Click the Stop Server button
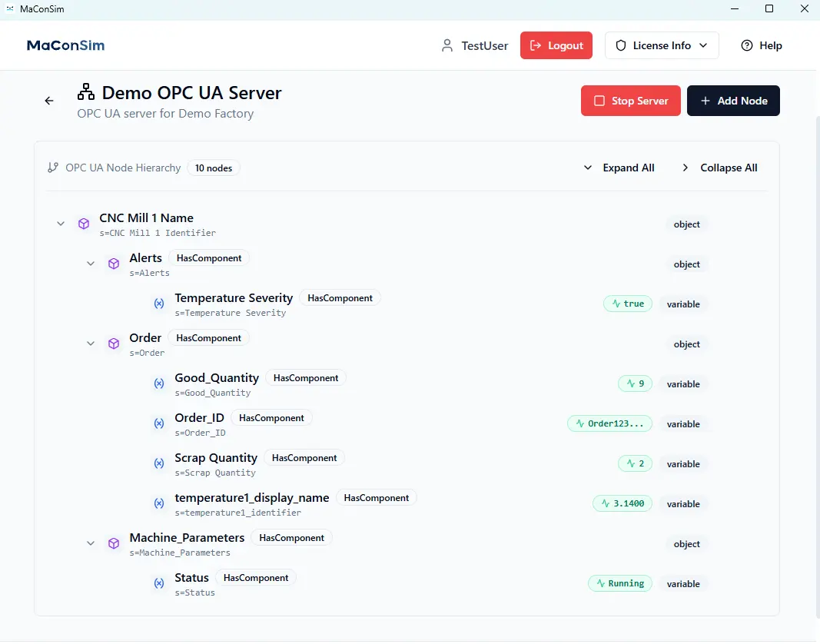This screenshot has height=644, width=820. click(x=631, y=101)
